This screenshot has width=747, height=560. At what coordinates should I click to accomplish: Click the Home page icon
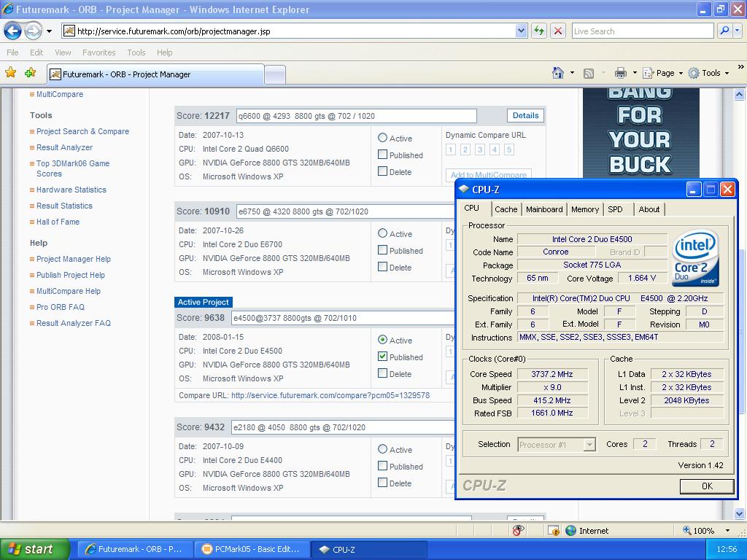pyautogui.click(x=558, y=73)
